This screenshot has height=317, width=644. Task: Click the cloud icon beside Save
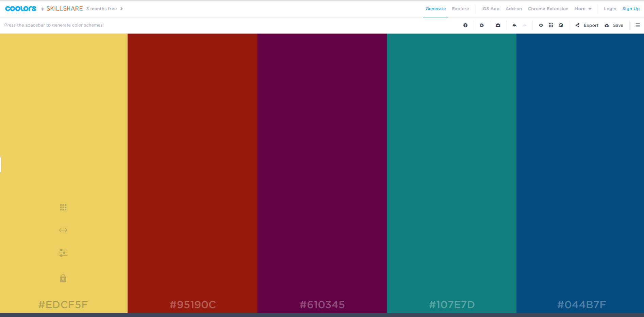[607, 25]
